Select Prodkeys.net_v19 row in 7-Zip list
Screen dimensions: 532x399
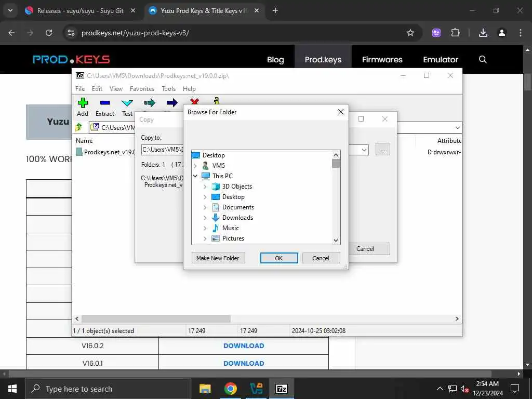tap(105, 152)
